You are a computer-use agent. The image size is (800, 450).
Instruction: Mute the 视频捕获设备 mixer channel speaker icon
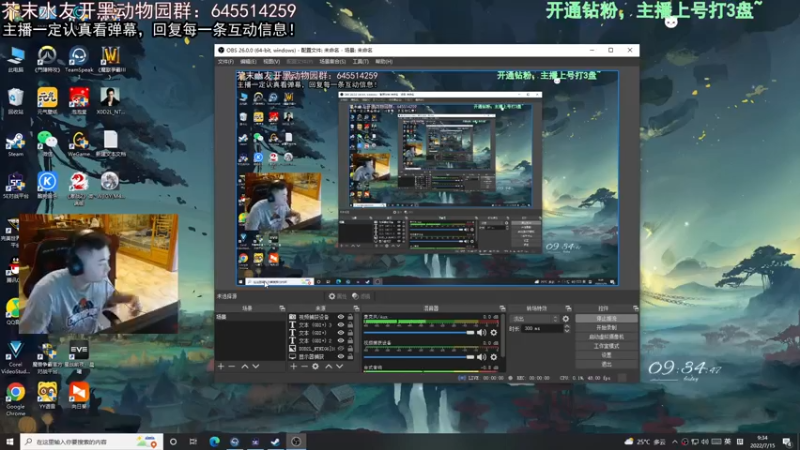coord(481,357)
